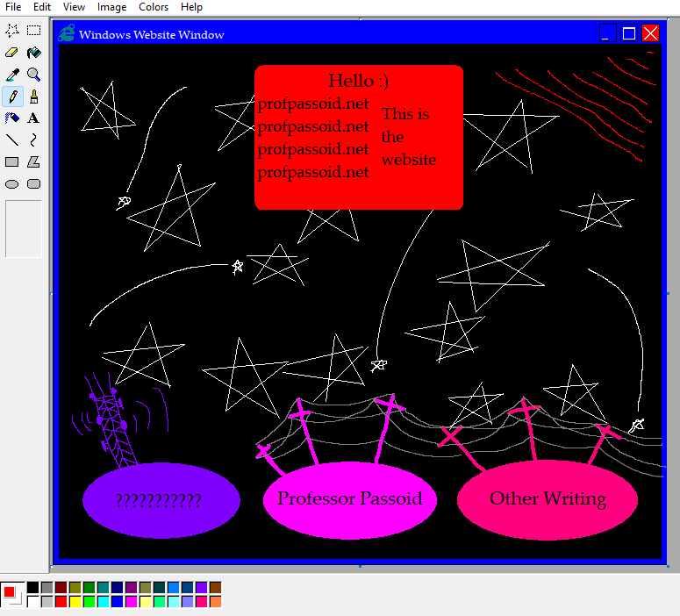680x616 pixels.
Task: Select the Curve tool
Action: tap(33, 140)
